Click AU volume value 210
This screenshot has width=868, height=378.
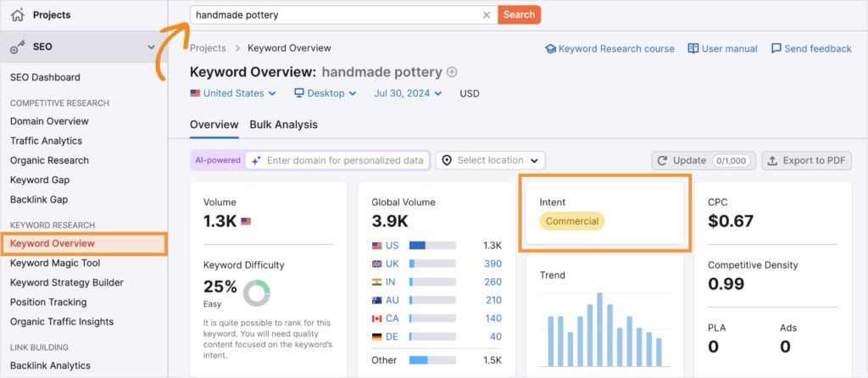492,301
